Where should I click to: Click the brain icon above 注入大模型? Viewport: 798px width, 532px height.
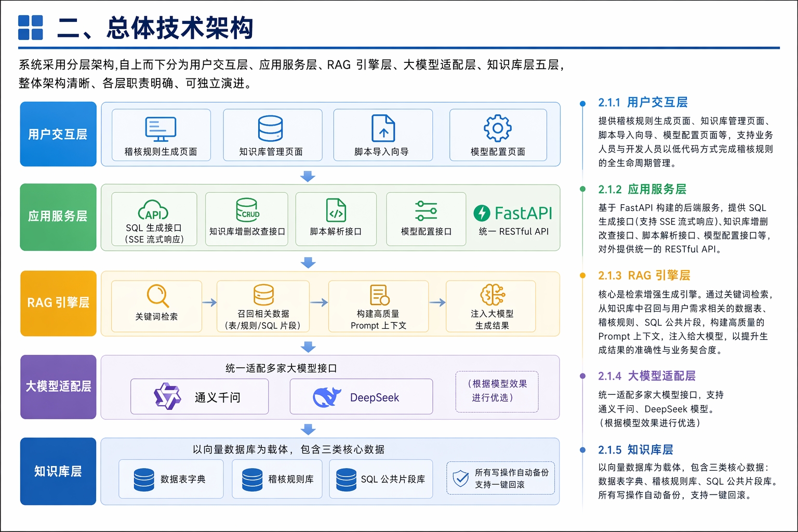[x=492, y=295]
